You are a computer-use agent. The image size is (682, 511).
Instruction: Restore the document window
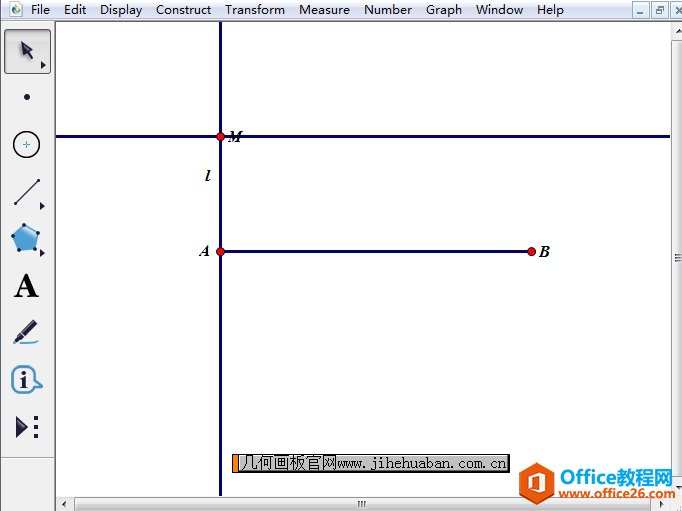point(660,10)
